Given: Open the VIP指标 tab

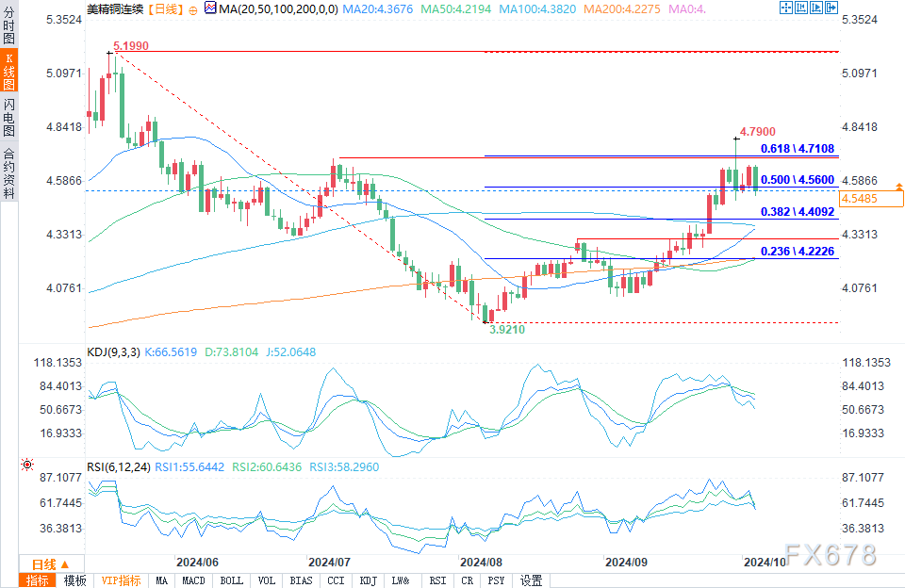Looking at the screenshot, I should 121,580.
